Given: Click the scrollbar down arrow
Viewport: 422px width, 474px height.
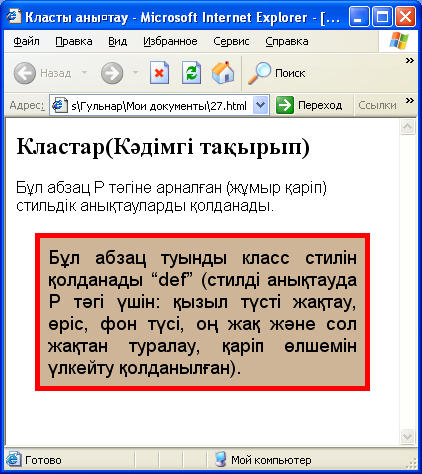Looking at the screenshot, I should pos(408,436).
